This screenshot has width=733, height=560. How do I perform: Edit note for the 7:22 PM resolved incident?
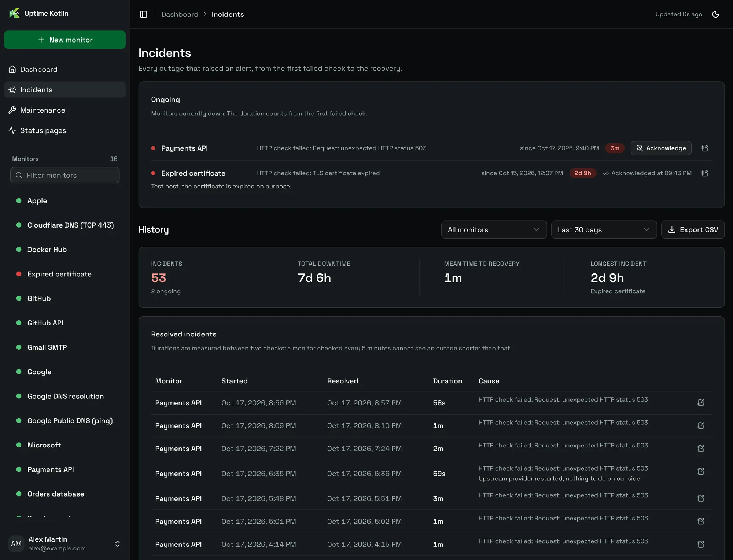click(701, 448)
